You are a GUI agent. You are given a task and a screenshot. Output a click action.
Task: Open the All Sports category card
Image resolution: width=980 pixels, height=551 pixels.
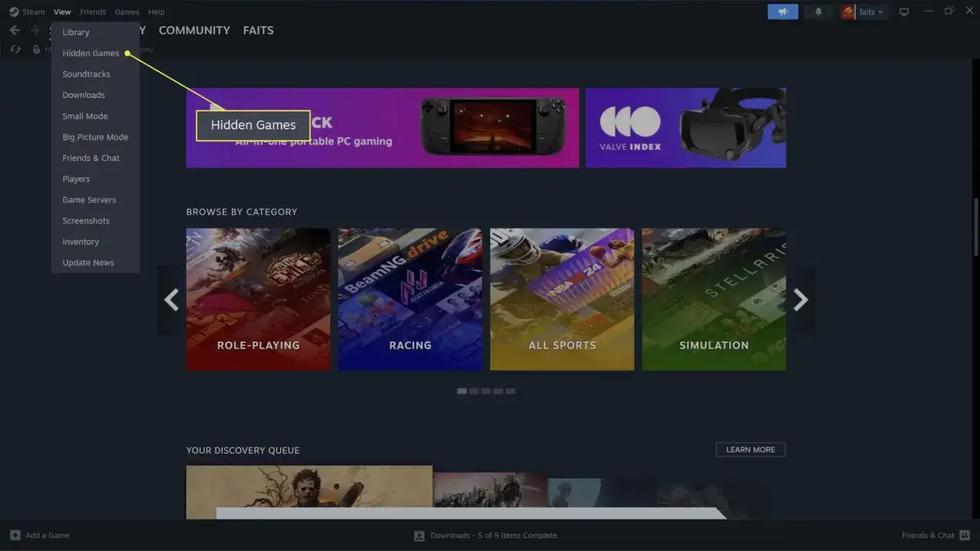coord(562,299)
